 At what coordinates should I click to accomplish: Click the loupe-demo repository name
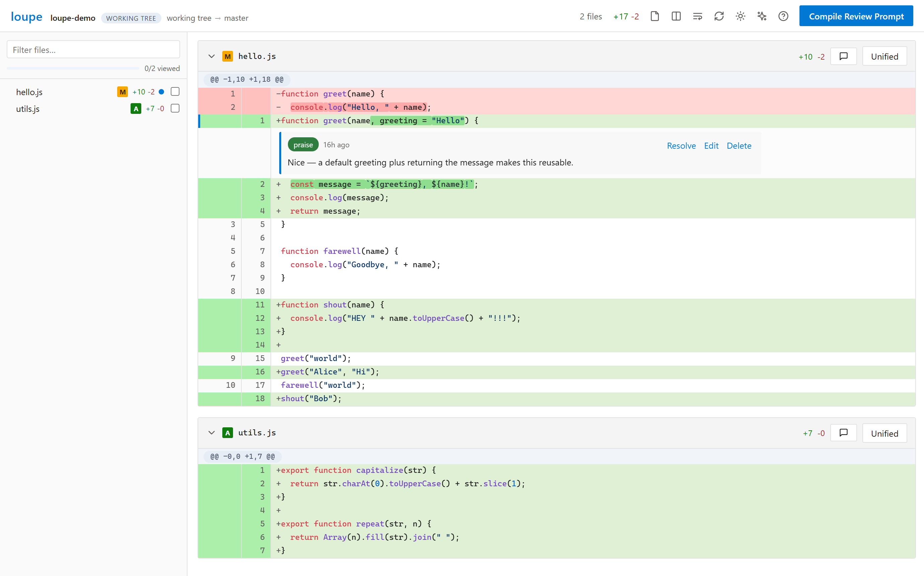73,18
